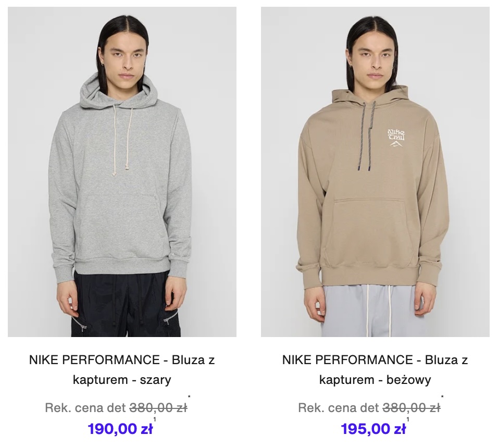Click the Nike Trail logo on the beige hoodie
The image size is (498, 448).
coord(396,138)
